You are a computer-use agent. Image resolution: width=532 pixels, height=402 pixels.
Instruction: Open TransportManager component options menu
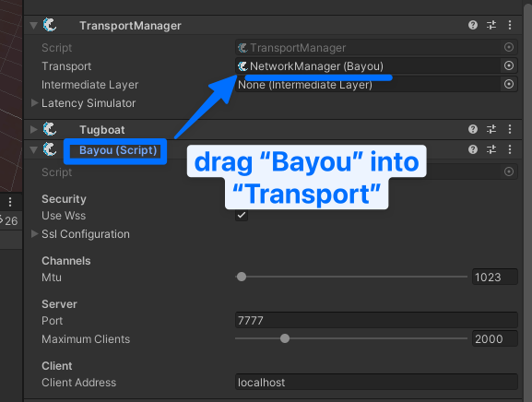click(510, 25)
